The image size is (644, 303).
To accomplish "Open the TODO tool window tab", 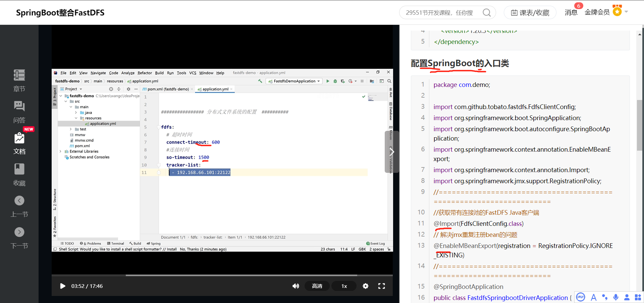I will point(67,244).
